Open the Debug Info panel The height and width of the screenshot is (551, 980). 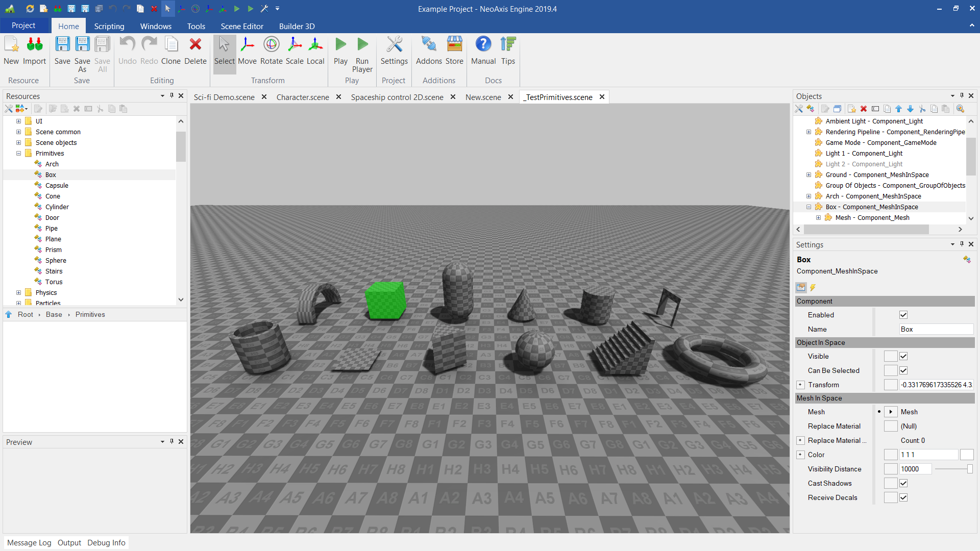[x=106, y=542]
